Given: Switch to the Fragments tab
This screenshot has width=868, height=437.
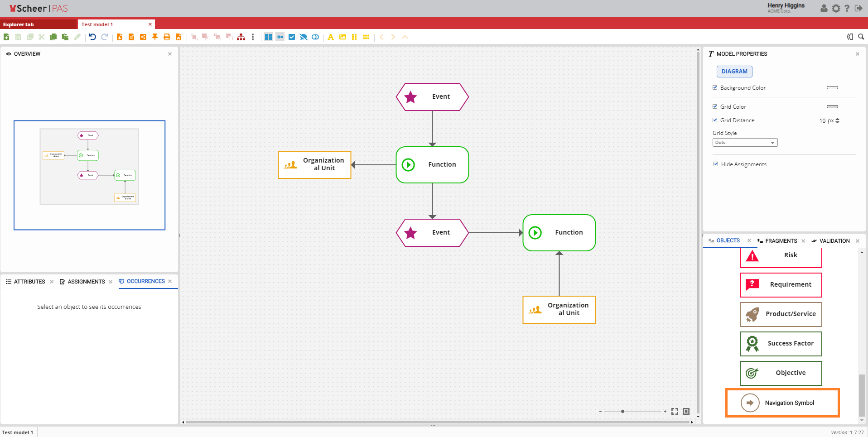Looking at the screenshot, I should coord(781,241).
